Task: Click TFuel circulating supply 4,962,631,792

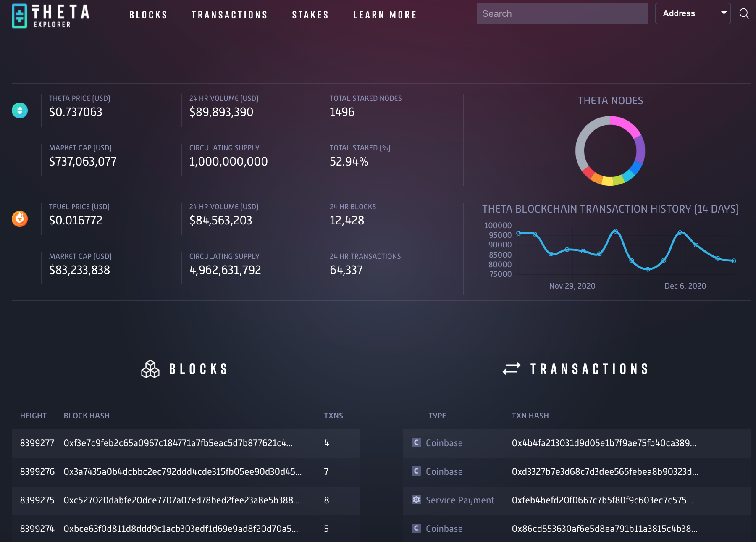Action: coord(225,270)
